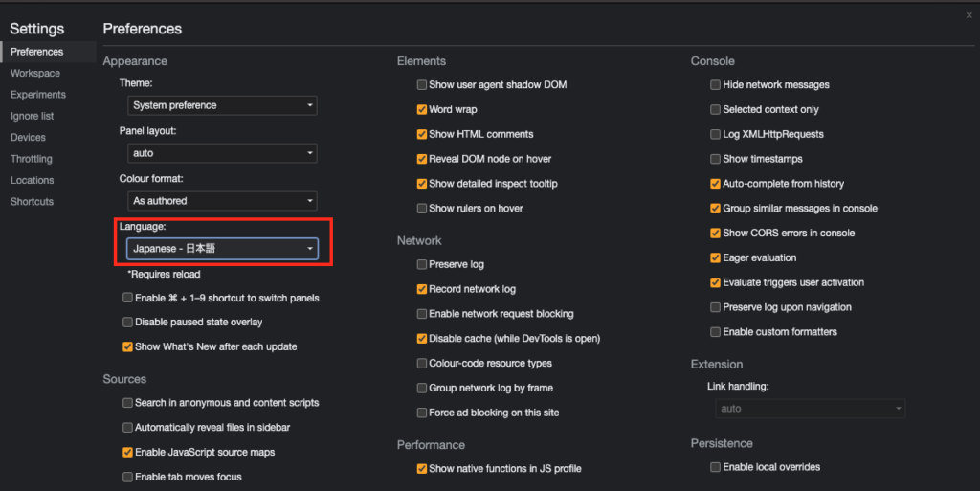Open the Workspace settings tab
This screenshot has height=491, width=980.
pos(35,74)
